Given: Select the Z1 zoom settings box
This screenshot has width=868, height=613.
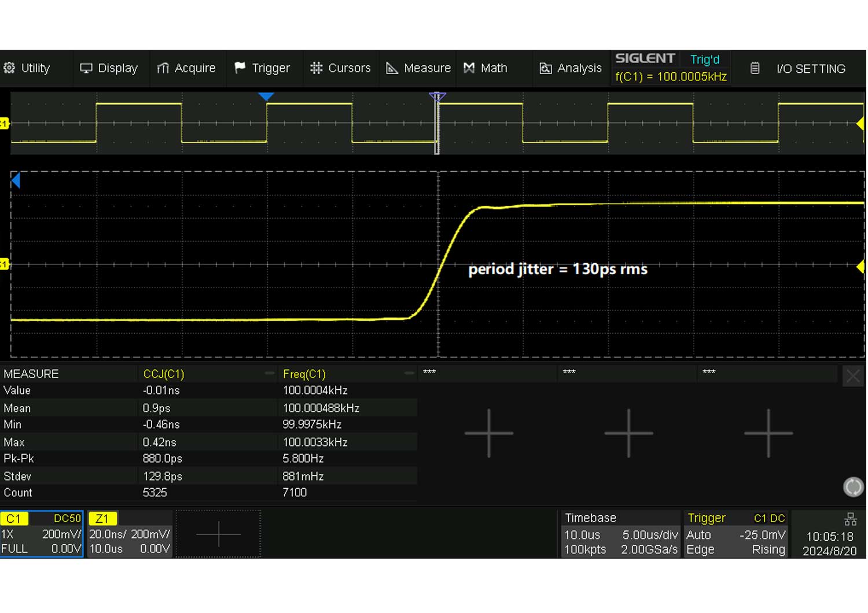Looking at the screenshot, I should [x=130, y=534].
